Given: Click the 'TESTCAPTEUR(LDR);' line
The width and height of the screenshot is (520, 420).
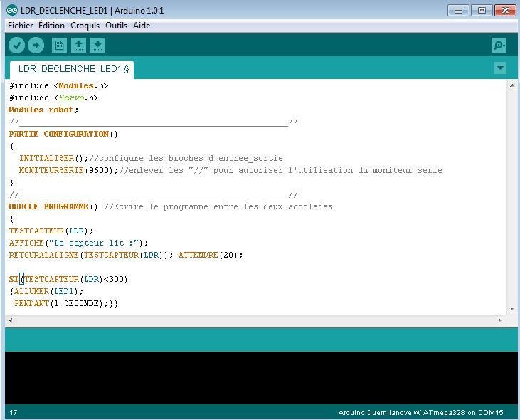Looking at the screenshot, I should coord(51,231).
